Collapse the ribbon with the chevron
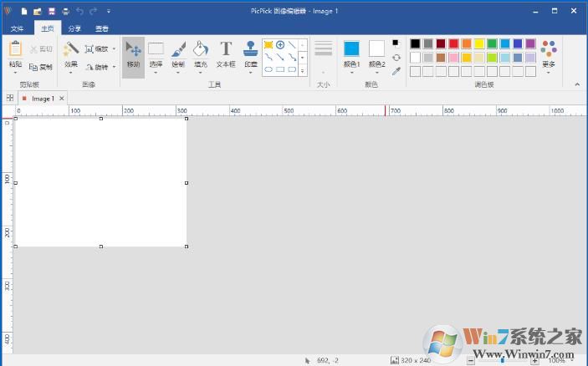Screen dimensions: 588x366 click(x=576, y=84)
